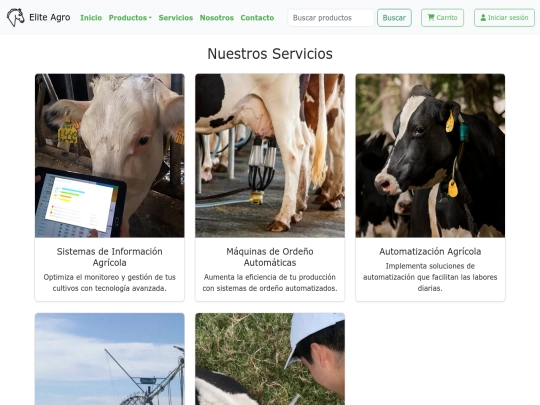Open the Contacto page

(x=257, y=18)
